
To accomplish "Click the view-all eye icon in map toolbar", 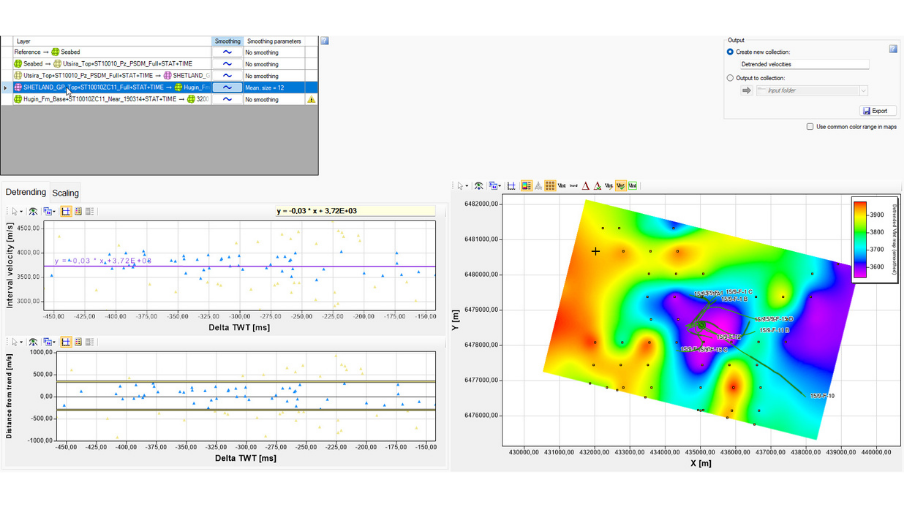I will pyautogui.click(x=479, y=186).
